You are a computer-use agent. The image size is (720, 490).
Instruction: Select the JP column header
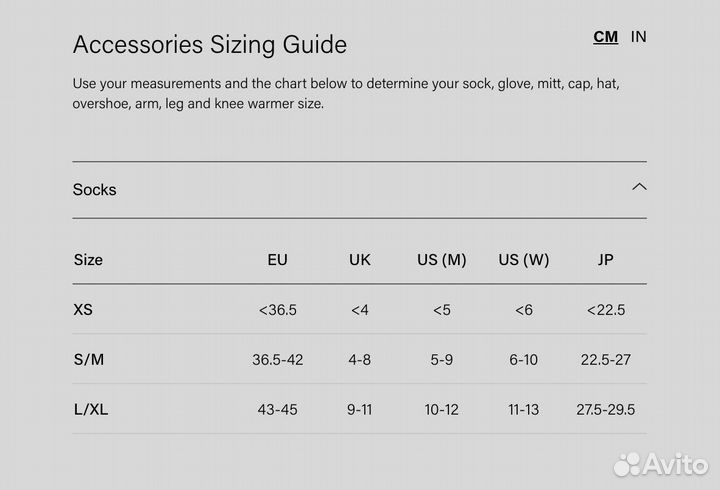click(605, 260)
